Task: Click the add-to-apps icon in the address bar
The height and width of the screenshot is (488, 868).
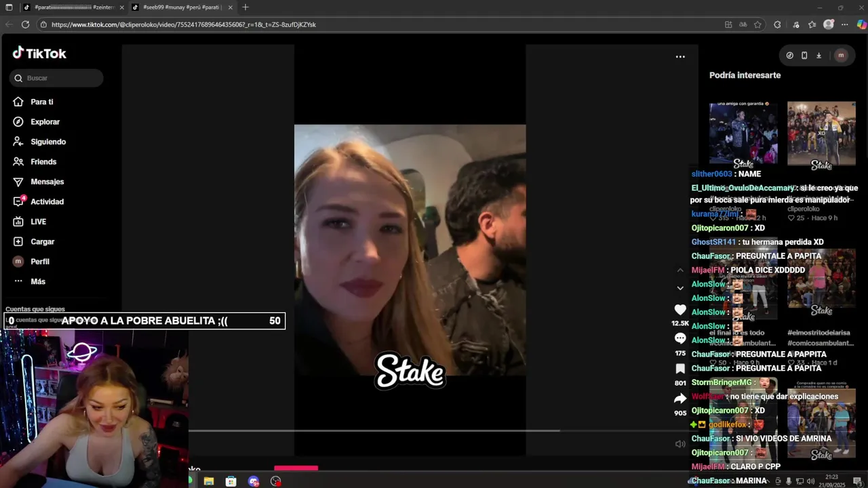Action: [728, 24]
